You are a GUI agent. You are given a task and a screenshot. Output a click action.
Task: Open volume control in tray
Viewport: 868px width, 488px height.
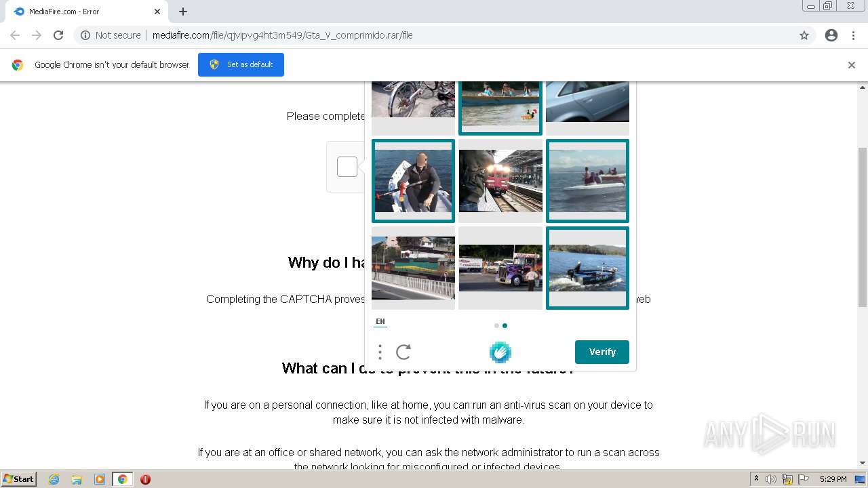coord(771,479)
